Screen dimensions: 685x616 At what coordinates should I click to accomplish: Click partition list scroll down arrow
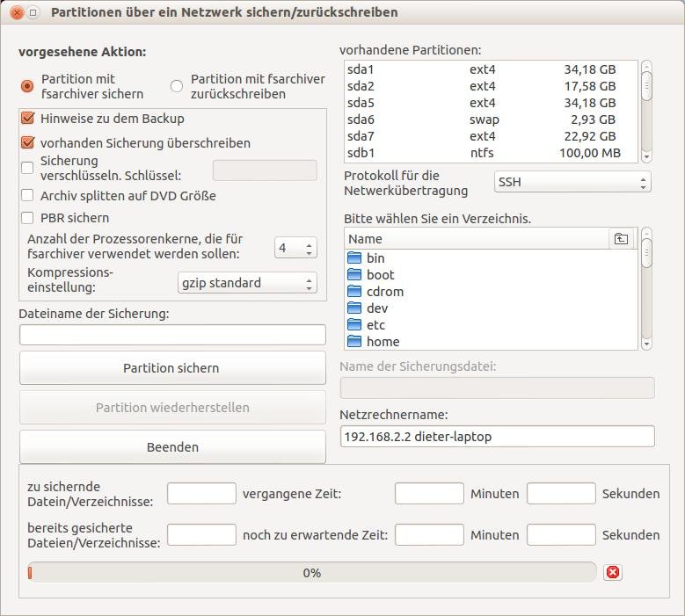click(646, 156)
